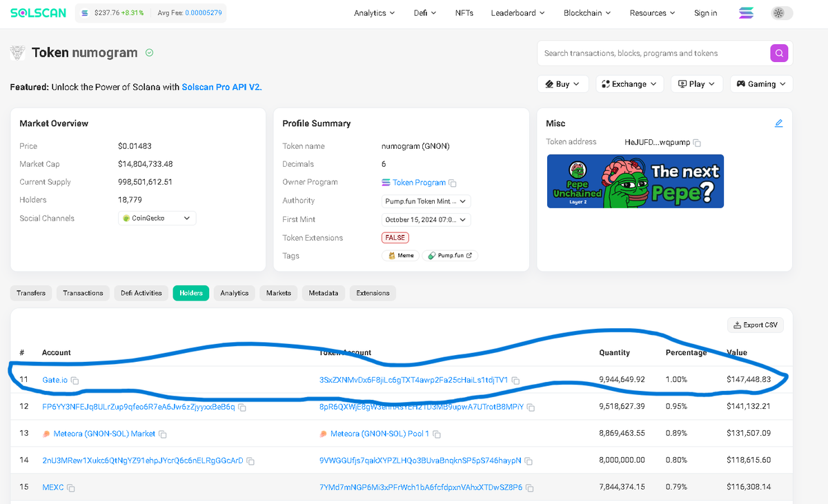Open the Solscan Pro API V2 link
Screen dimensions: 828x504
click(x=221, y=88)
